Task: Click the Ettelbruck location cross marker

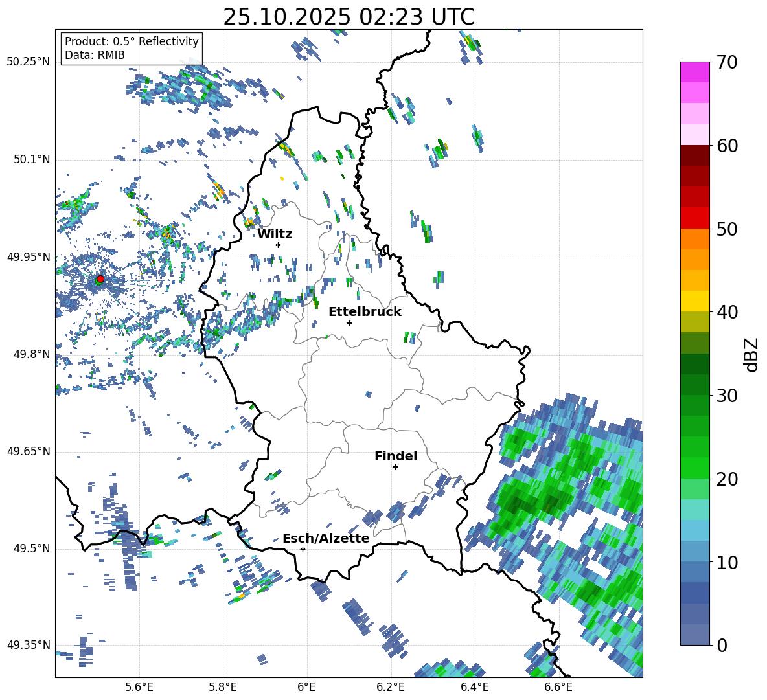Action: coord(349,322)
